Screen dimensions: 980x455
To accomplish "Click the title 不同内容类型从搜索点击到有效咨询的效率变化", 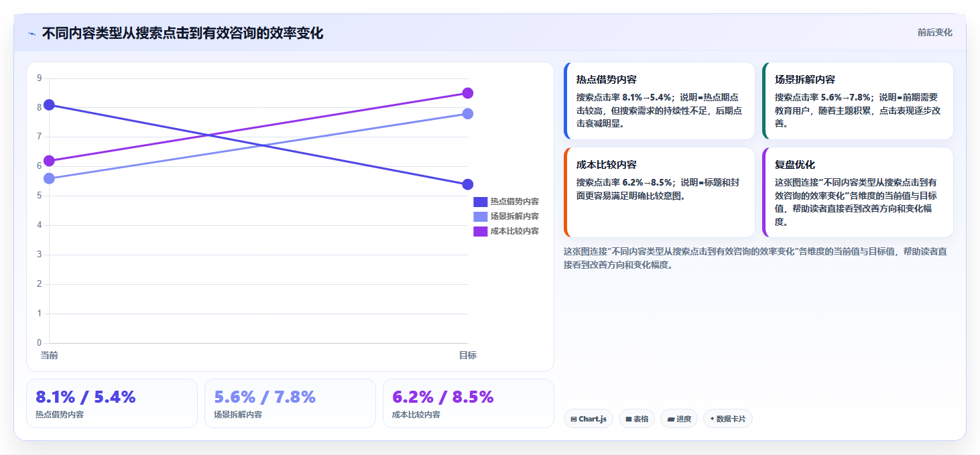I will pyautogui.click(x=182, y=34).
